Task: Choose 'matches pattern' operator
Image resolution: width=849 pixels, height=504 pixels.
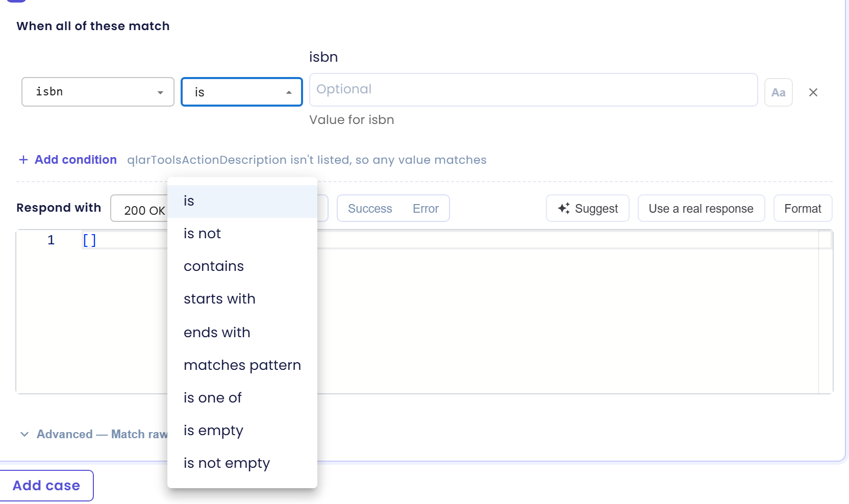Action: [242, 365]
